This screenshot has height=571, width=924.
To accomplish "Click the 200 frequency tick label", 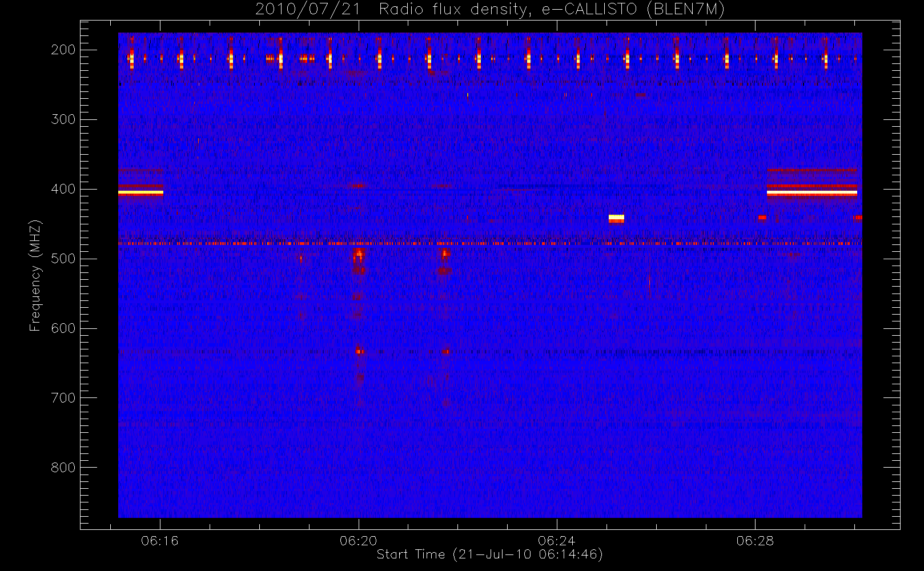I will pyautogui.click(x=63, y=50).
